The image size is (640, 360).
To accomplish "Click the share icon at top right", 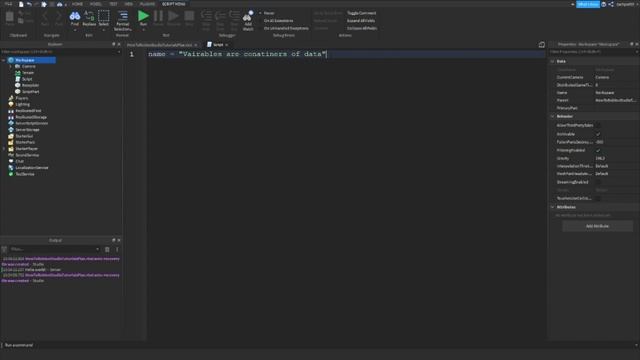I will coord(611,4).
